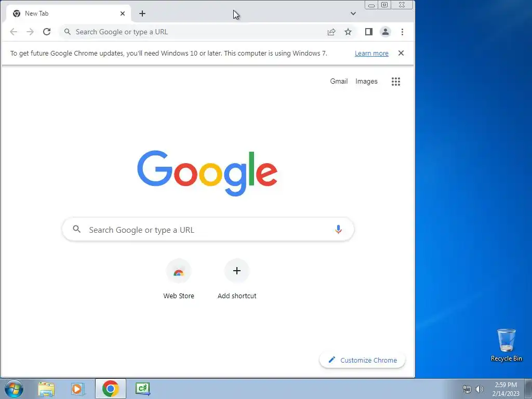Start voice search with microphone icon

click(x=338, y=230)
